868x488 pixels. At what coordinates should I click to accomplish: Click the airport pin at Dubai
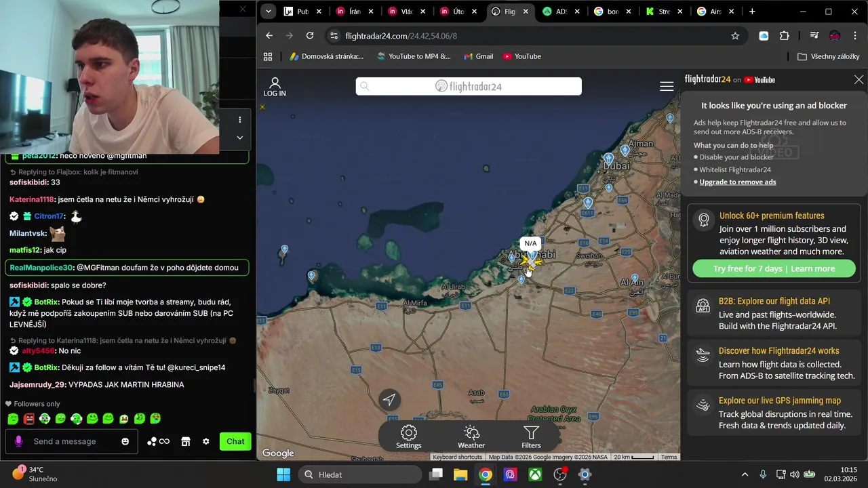click(608, 159)
